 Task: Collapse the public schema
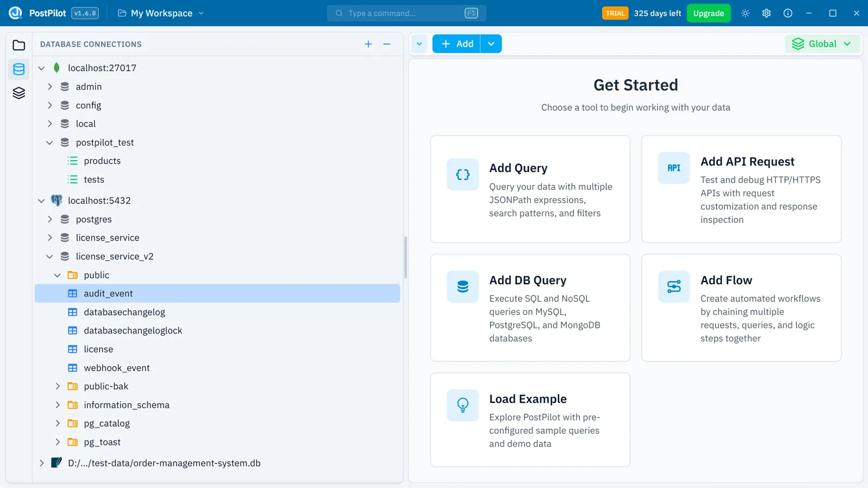[x=58, y=275]
